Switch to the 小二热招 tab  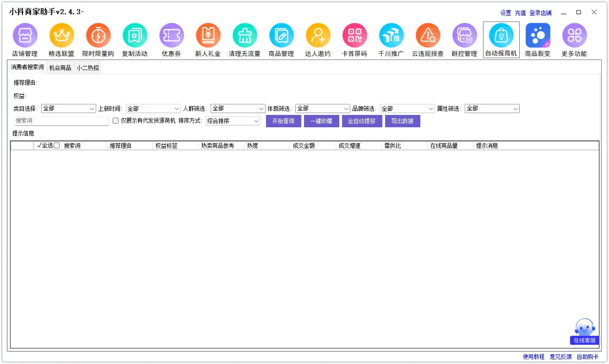[x=88, y=68]
